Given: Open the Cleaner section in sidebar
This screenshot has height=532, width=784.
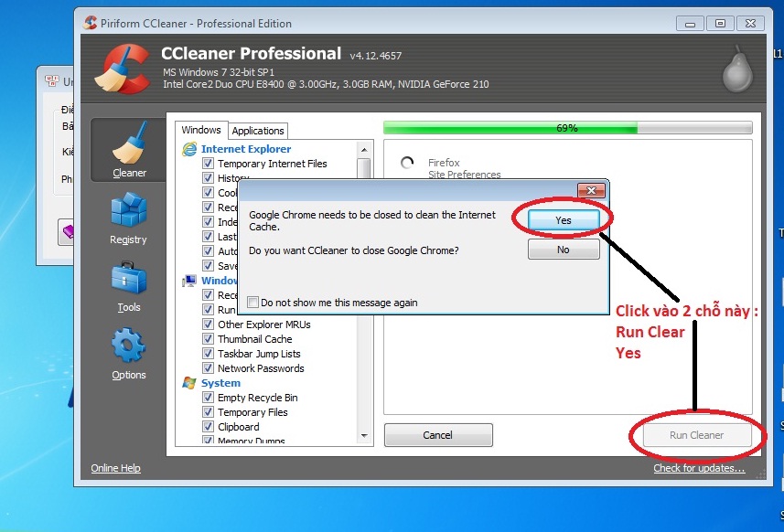Looking at the screenshot, I should pos(129,150).
